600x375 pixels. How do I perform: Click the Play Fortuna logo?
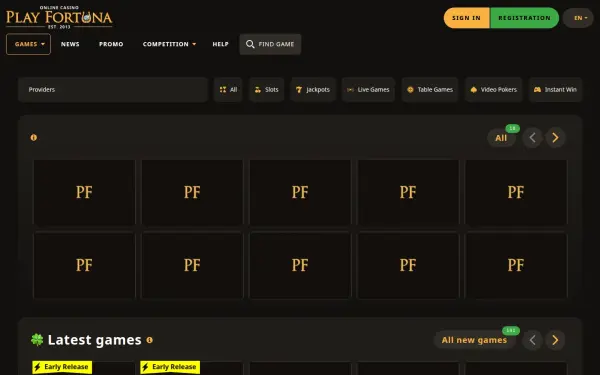click(59, 17)
